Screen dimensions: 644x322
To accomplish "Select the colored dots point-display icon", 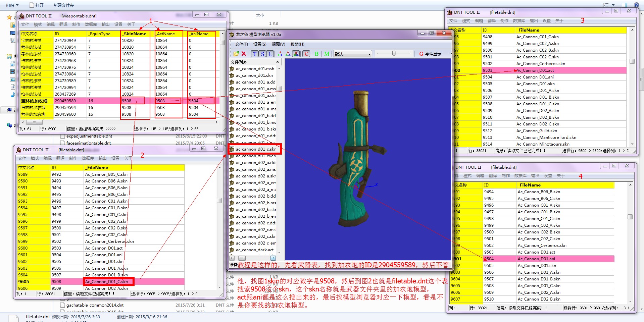I will tap(280, 54).
